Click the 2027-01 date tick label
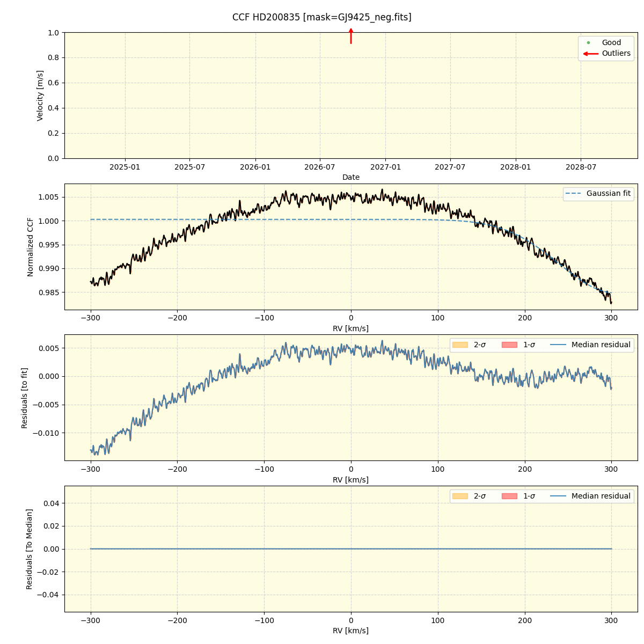Viewport: 644px width, 644px height. 386,167
